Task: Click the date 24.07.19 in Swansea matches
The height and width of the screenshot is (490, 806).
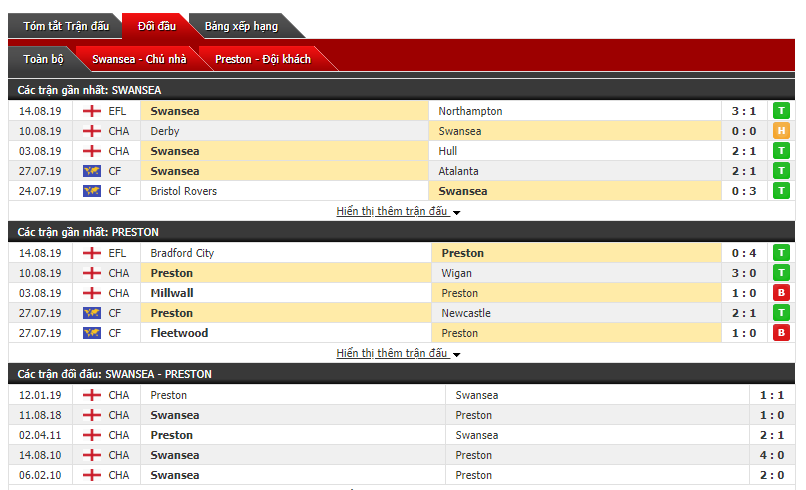Action: pos(40,191)
